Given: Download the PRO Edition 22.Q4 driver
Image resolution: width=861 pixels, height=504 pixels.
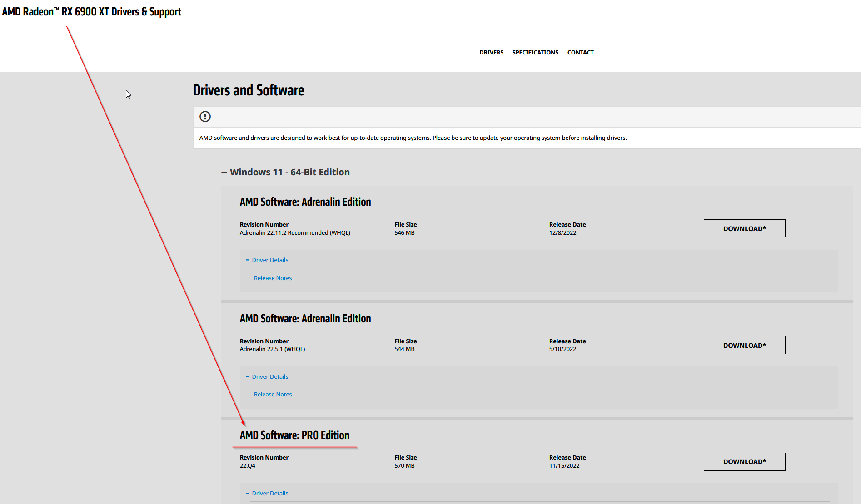Looking at the screenshot, I should point(744,462).
